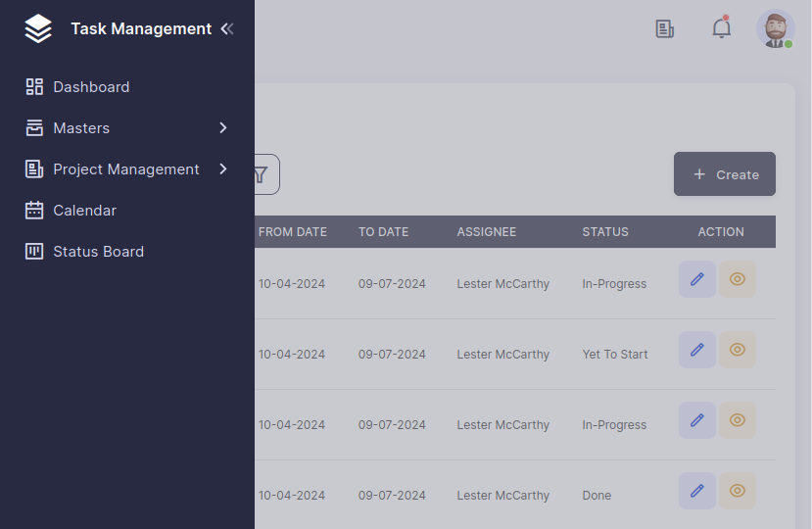Expand the Project Management submenu chevron
The height and width of the screenshot is (529, 812).
(x=223, y=168)
